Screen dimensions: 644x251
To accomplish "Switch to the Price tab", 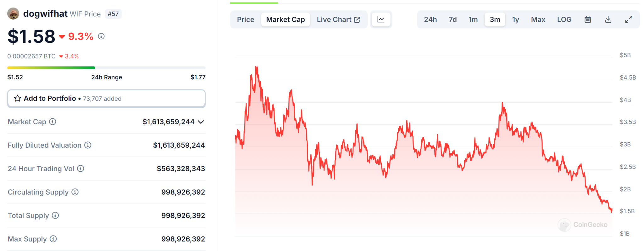I will [246, 20].
